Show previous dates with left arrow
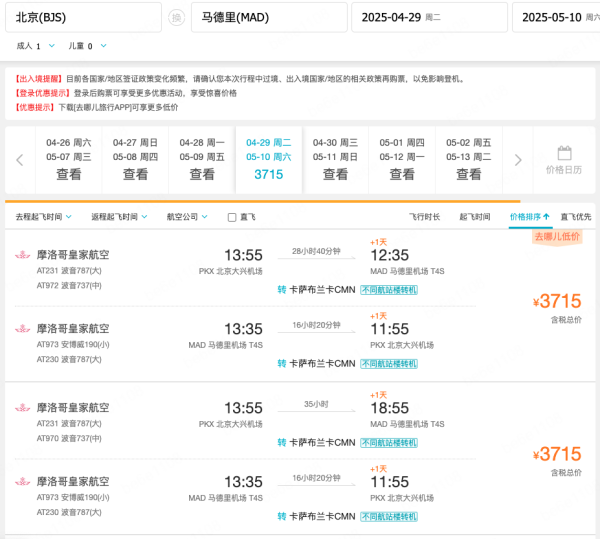This screenshot has height=539, width=600. [x=20, y=160]
